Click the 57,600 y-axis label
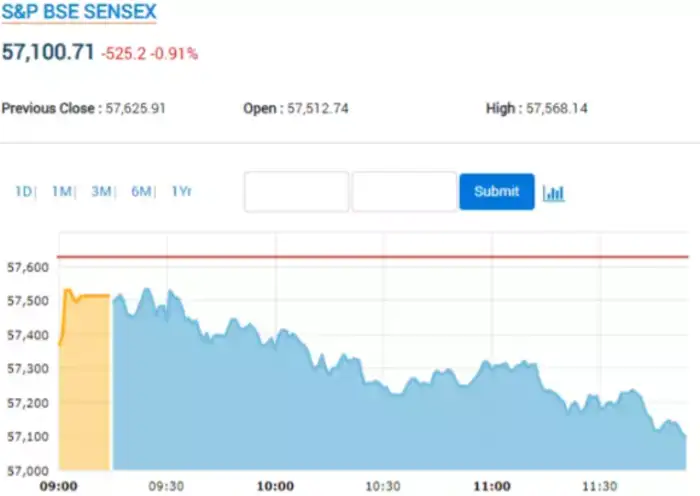 (27, 267)
